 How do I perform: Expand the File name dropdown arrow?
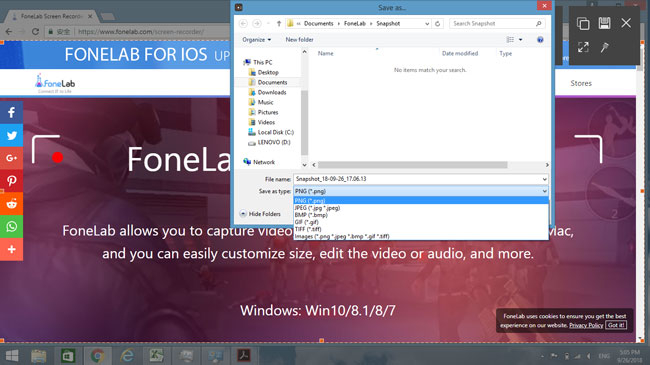click(x=544, y=179)
